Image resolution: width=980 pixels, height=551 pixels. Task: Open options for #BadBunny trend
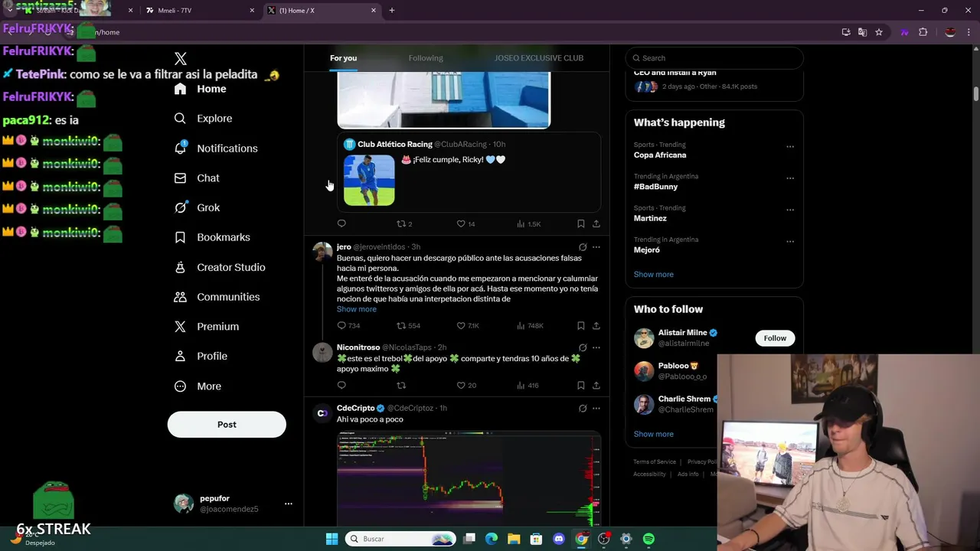click(790, 178)
